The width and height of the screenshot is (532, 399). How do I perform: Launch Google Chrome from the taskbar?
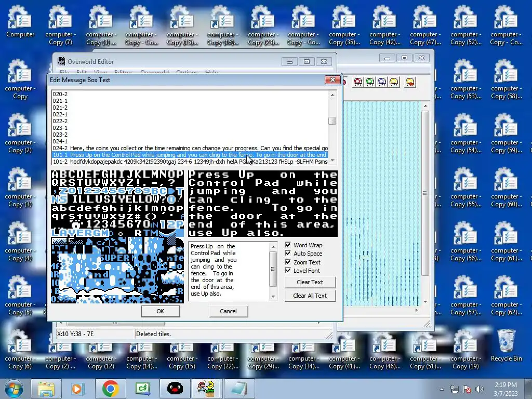pos(110,389)
